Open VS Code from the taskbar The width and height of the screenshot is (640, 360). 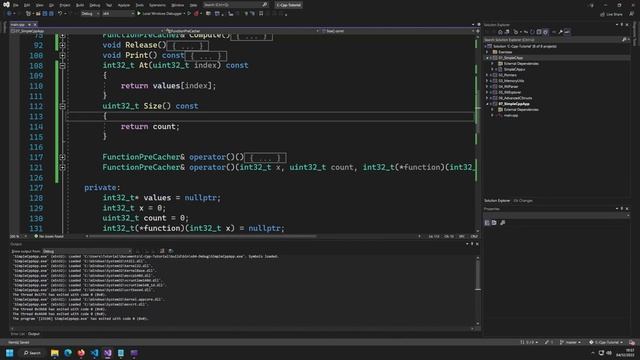(94, 353)
